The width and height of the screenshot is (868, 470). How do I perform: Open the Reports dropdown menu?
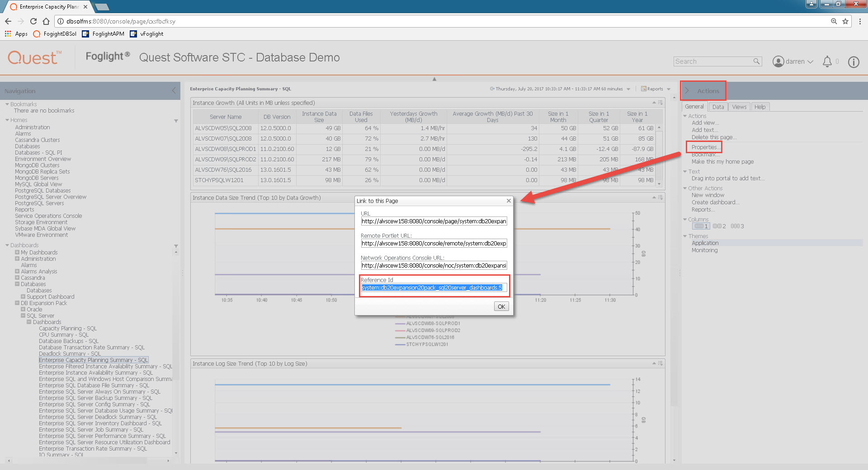click(x=652, y=89)
